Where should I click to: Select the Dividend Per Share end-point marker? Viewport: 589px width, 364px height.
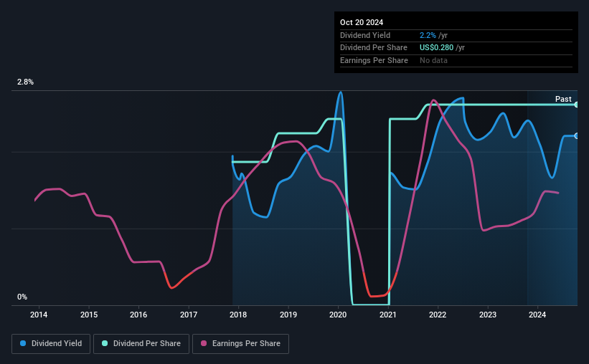[577, 105]
